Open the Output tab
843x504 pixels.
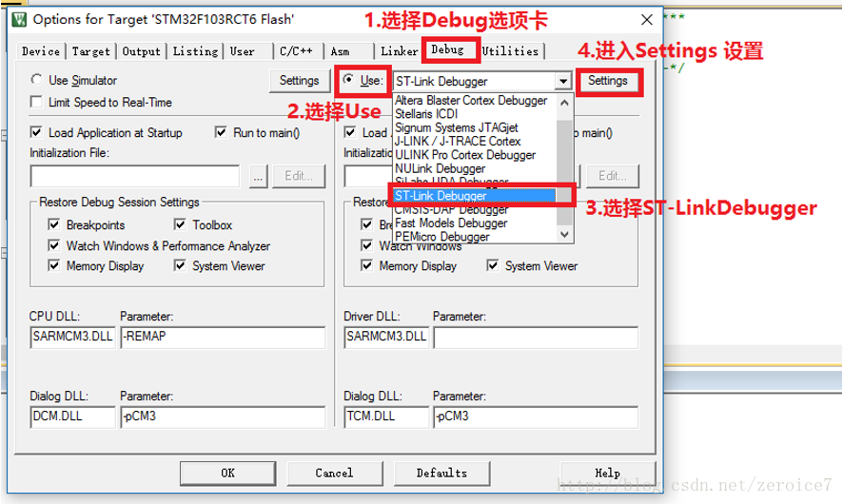142,51
